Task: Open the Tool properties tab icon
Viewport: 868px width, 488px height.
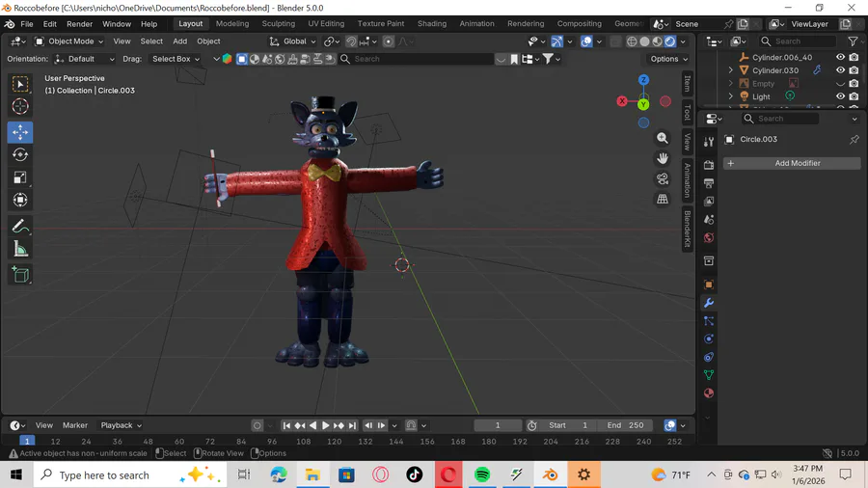Action: point(709,142)
